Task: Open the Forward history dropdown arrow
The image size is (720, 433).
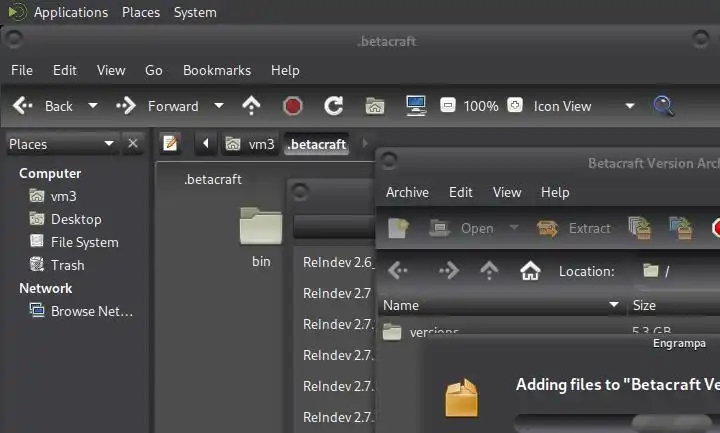Action: tap(219, 106)
